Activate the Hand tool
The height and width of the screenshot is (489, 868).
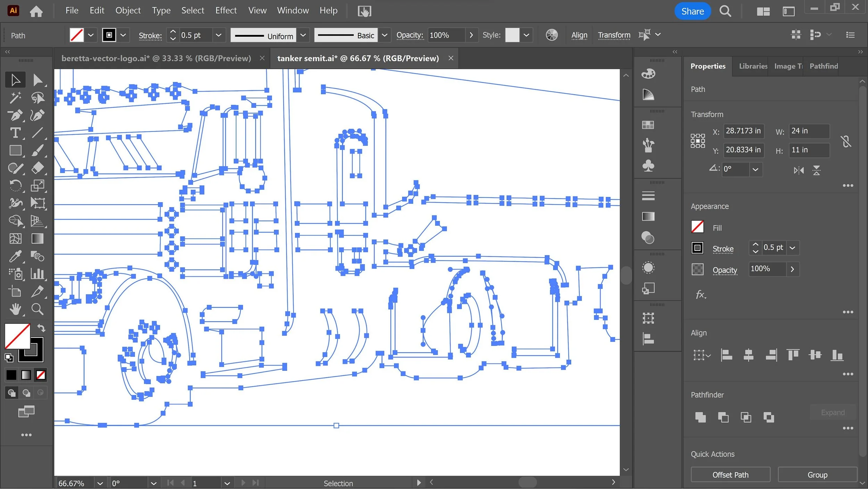15,309
